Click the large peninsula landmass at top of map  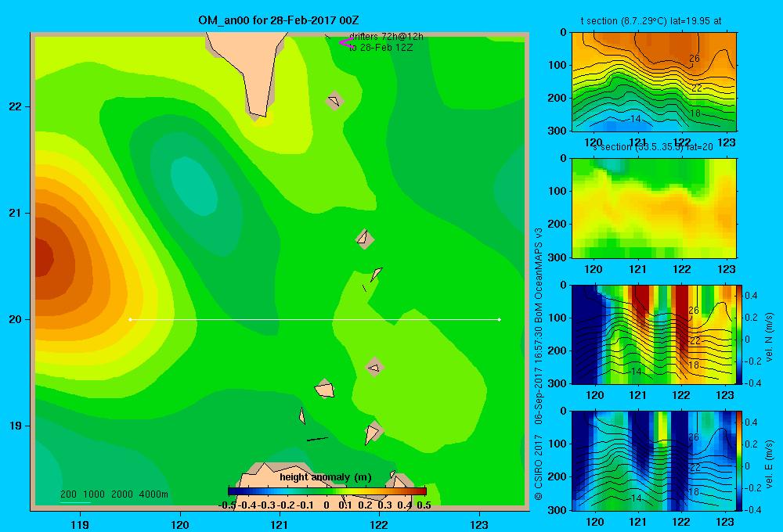(250, 70)
